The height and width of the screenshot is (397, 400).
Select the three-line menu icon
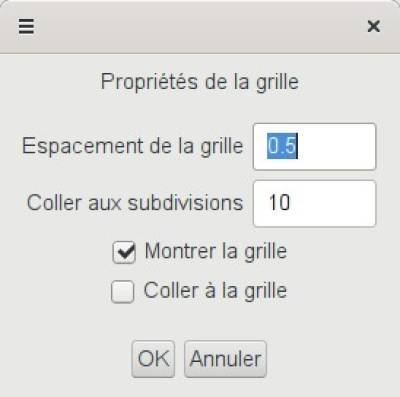point(26,26)
